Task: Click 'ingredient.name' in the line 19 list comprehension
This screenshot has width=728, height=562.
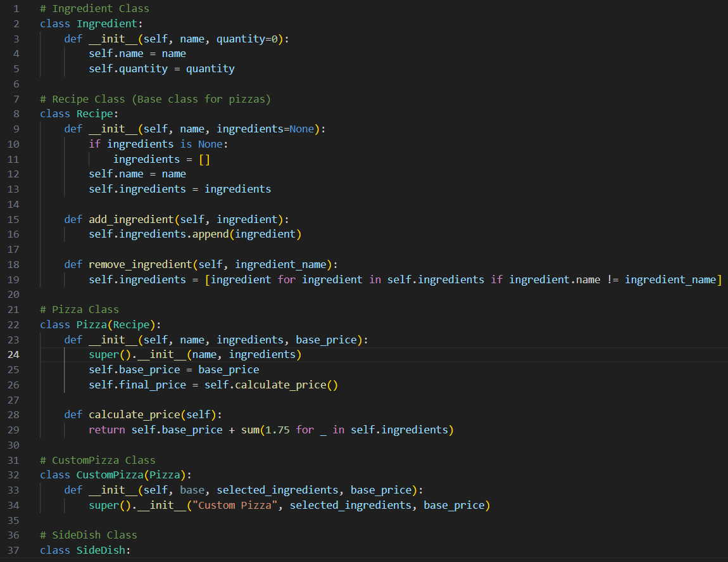Action: click(555, 279)
